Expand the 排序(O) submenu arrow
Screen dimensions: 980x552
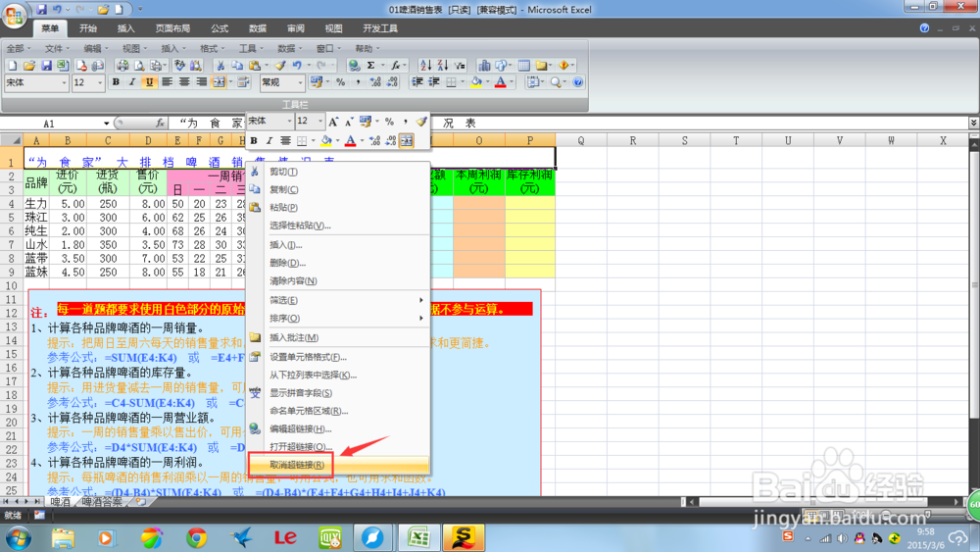[x=421, y=319]
